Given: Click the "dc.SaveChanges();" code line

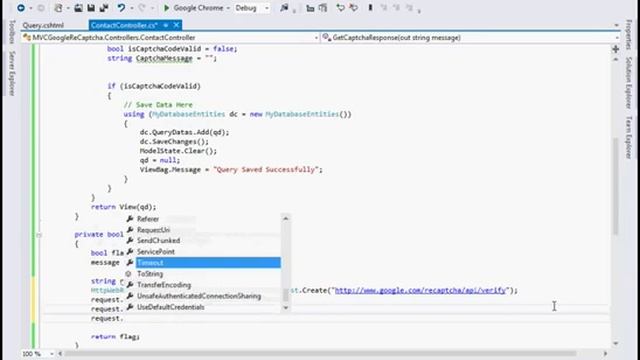Looking at the screenshot, I should coord(174,142).
